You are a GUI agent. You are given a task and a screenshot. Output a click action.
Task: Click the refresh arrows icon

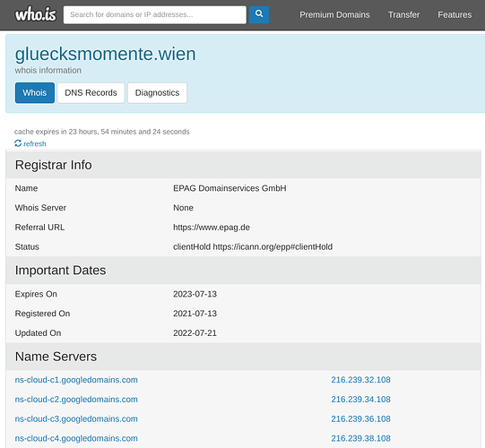(x=18, y=143)
